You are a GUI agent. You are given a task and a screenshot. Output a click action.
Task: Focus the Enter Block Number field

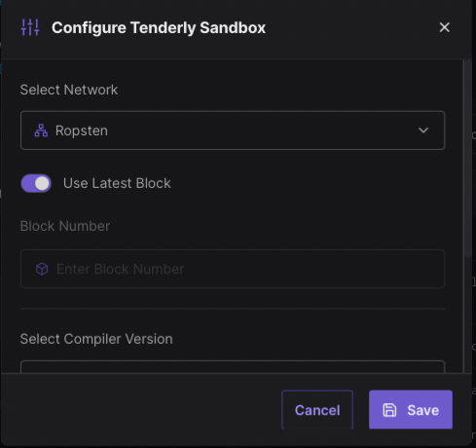click(233, 269)
